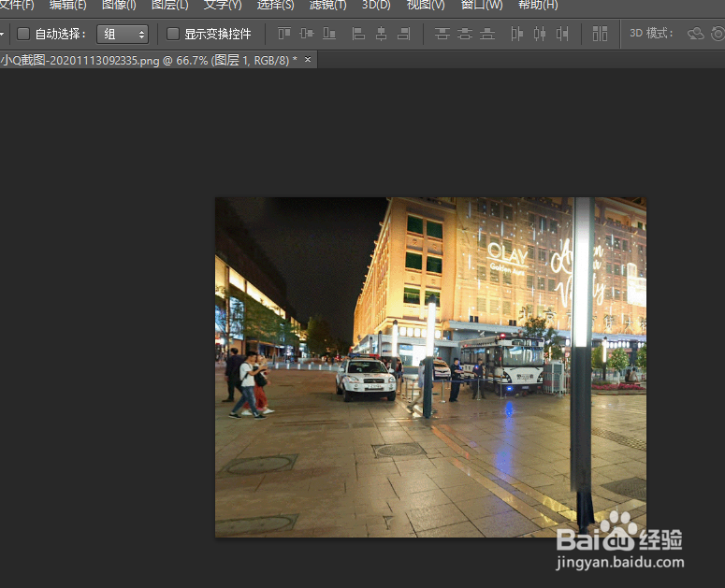Click the distribute horizontal centers icon
725x588 pixels.
540,34
